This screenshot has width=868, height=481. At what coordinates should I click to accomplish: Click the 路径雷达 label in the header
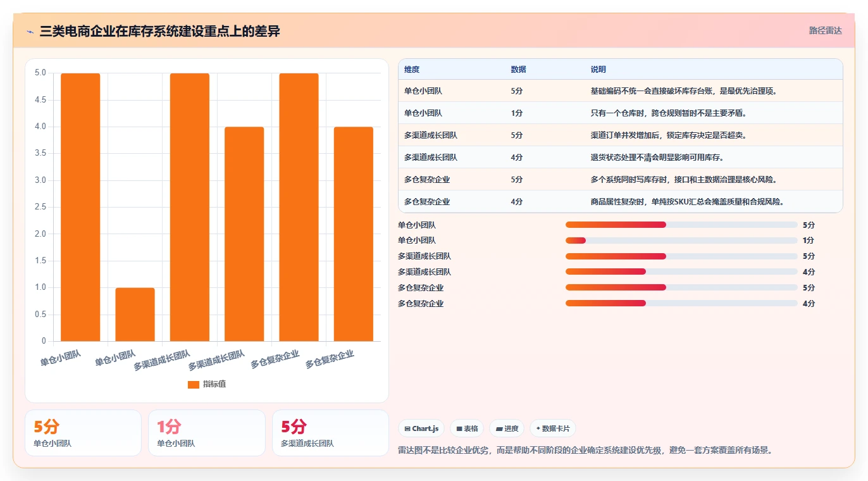pos(826,30)
